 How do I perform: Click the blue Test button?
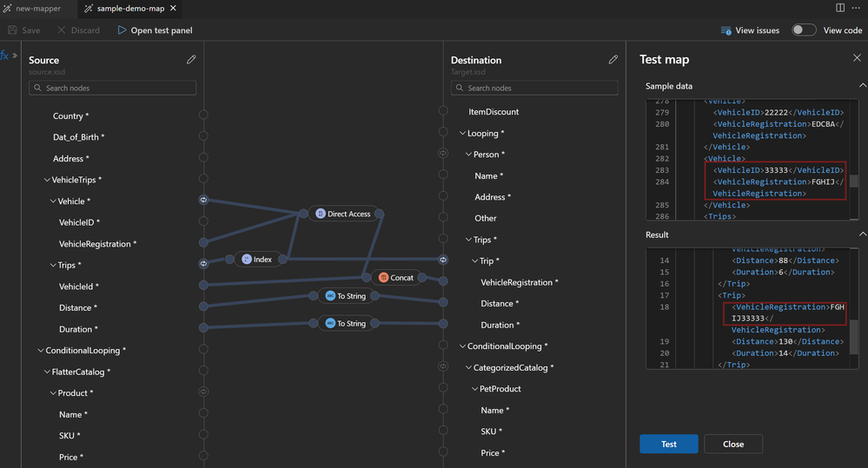click(x=669, y=445)
